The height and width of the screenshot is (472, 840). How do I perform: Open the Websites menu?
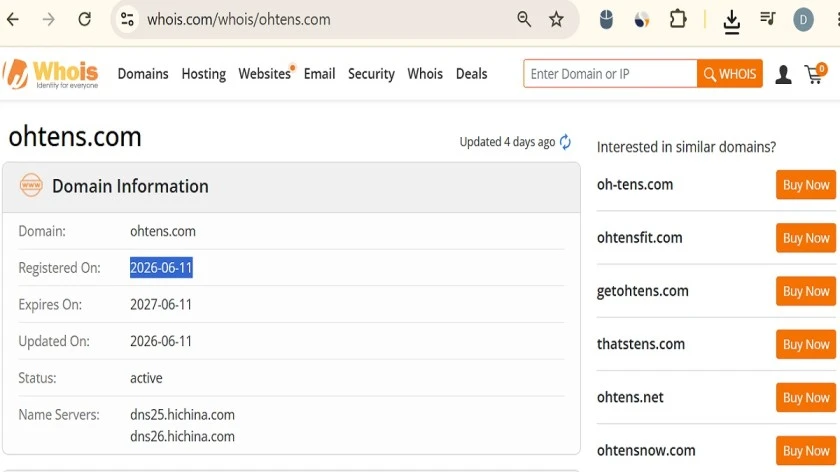[x=265, y=74]
